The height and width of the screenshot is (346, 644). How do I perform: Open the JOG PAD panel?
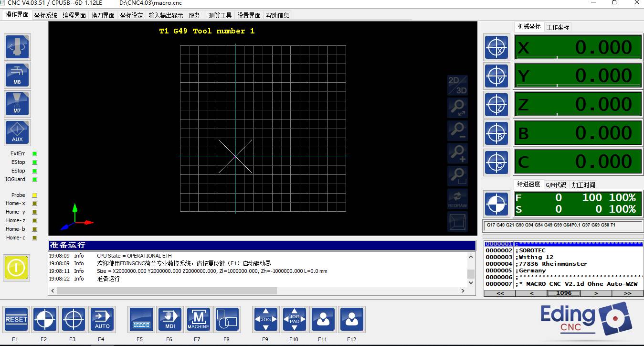tap(295, 319)
